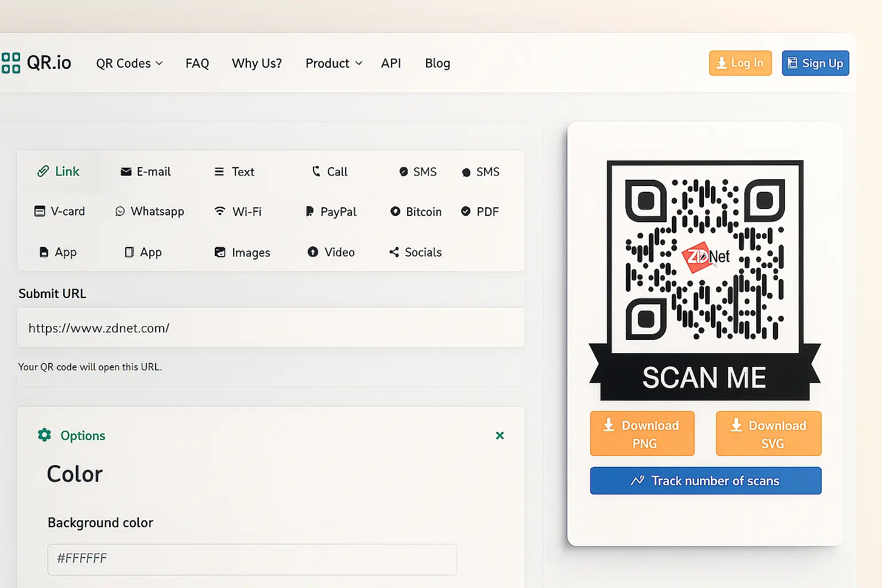Click the Socials share icon
The image size is (882, 588).
click(394, 252)
